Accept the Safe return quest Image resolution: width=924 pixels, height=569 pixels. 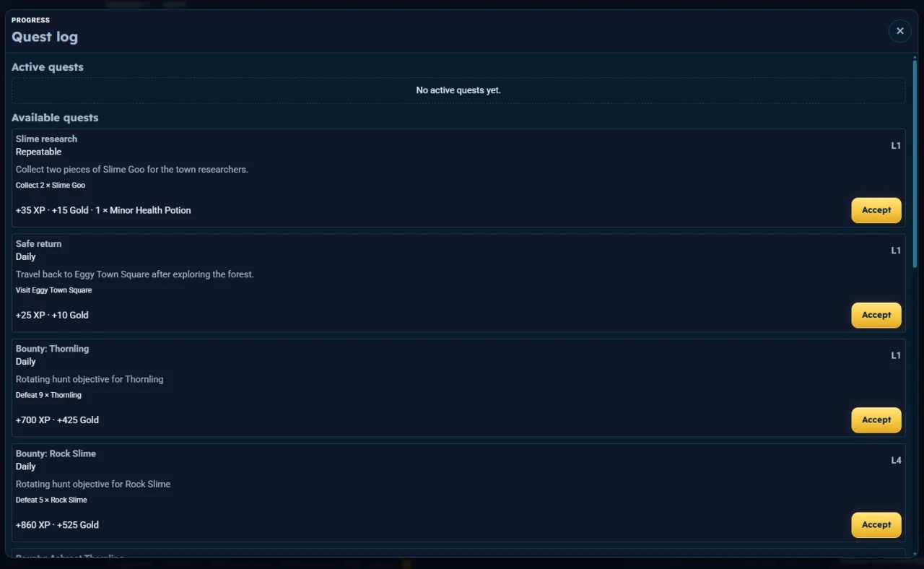click(x=876, y=315)
